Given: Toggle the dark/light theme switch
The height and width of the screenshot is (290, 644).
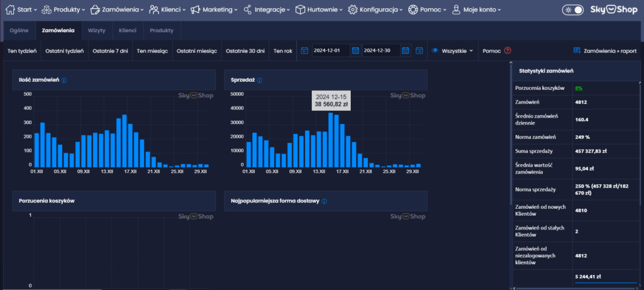Looking at the screenshot, I should click(x=573, y=10).
